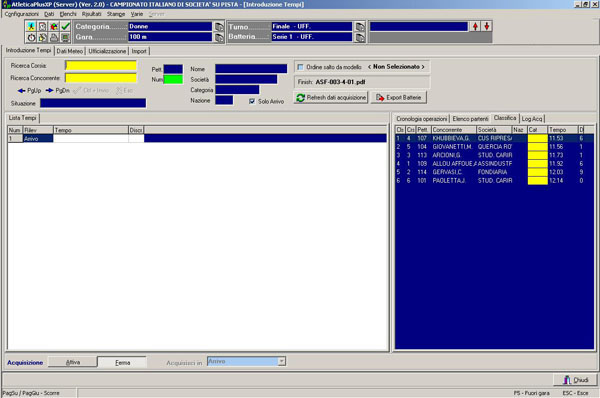Screen dimensions: 600x398
Task: Open the Dati menu
Action: [x=49, y=14]
